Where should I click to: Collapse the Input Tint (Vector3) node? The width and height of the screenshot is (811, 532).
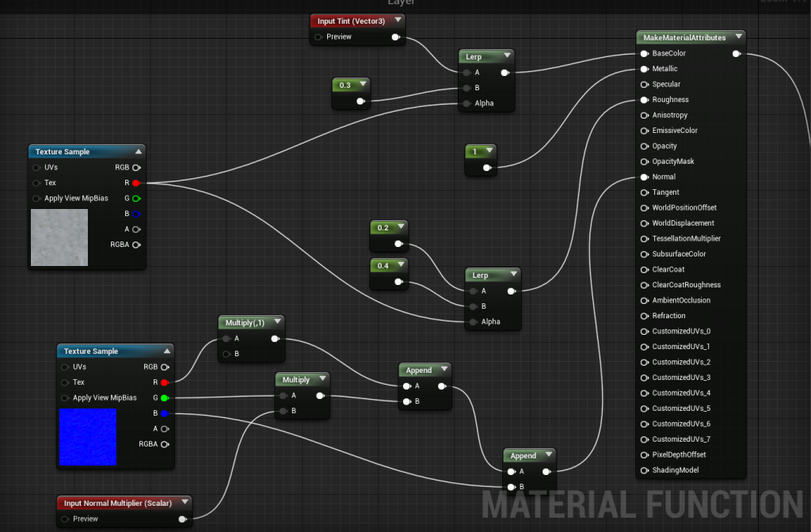tap(398, 20)
